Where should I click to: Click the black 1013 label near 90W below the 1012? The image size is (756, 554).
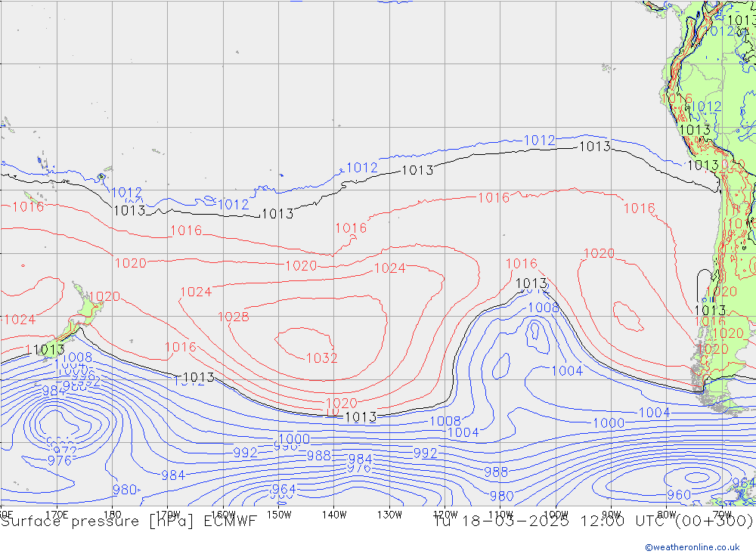(595, 147)
